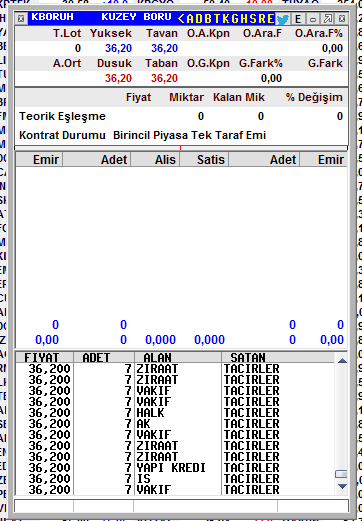Click the trades list scrollbar thumb

tap(342, 474)
